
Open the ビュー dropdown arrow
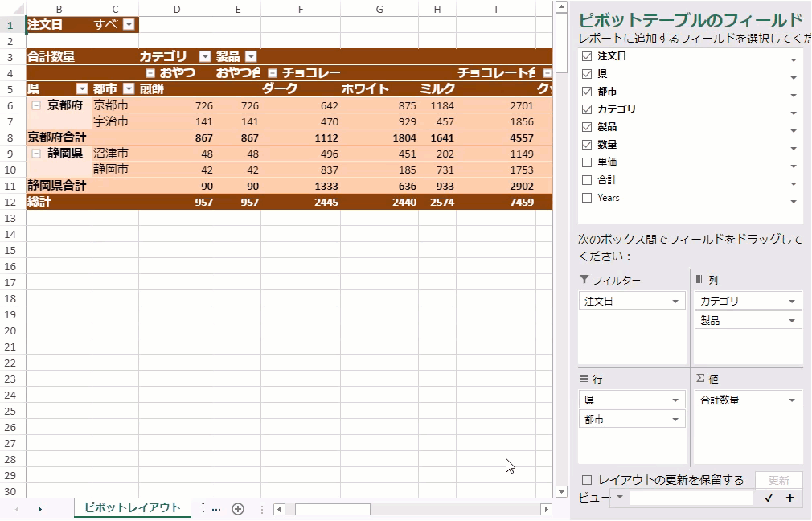[x=620, y=497]
